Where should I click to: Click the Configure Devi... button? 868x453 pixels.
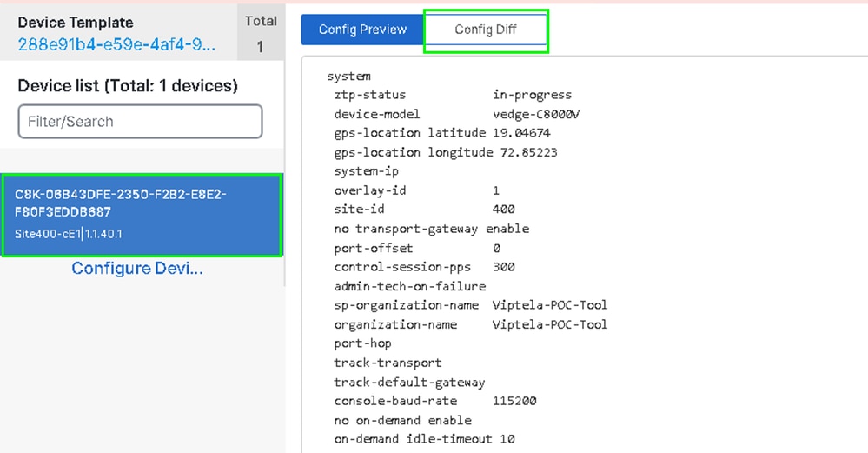coord(137,269)
